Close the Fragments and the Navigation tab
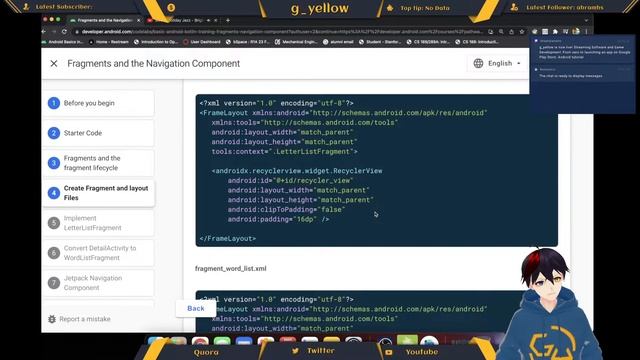Viewport: 640px width, 360px height. pos(138,20)
